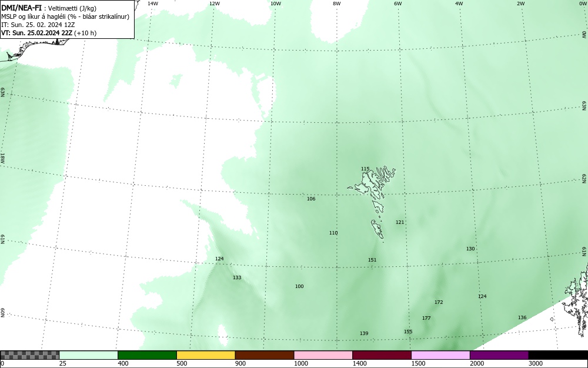Click the 172 CAPE value
Image resolution: width=588 pixels, height=368 pixels.
tap(439, 302)
